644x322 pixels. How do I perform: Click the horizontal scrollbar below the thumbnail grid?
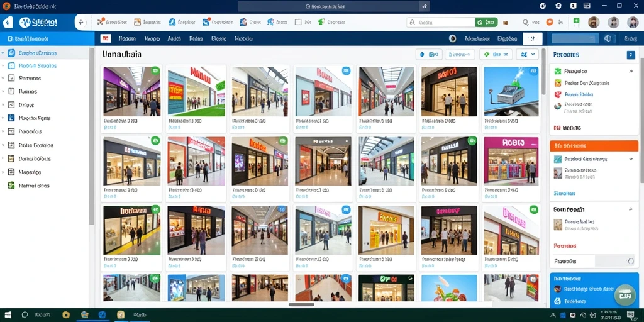[301, 305]
